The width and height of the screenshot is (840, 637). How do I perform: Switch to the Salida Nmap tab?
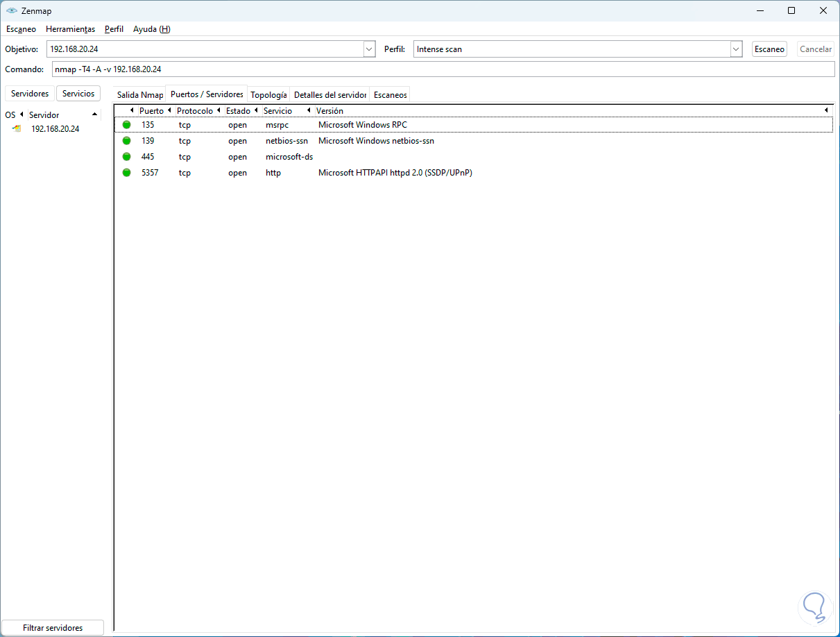click(140, 95)
